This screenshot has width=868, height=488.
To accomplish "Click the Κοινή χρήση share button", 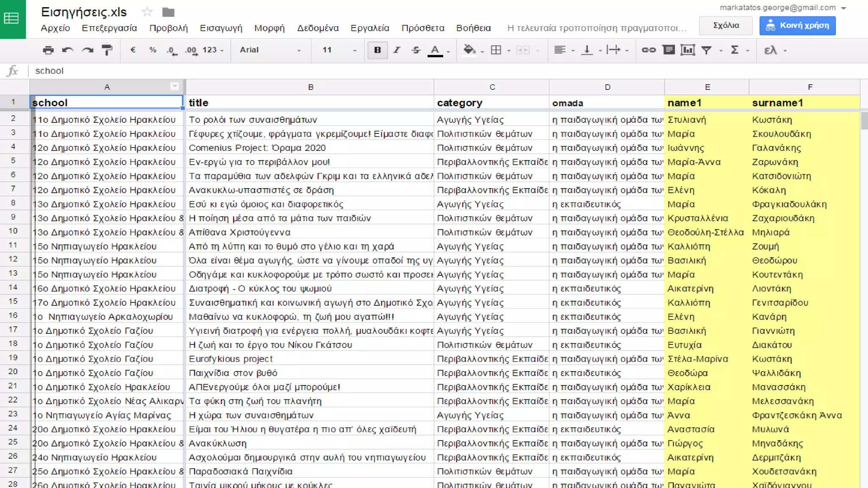I will [x=797, y=25].
